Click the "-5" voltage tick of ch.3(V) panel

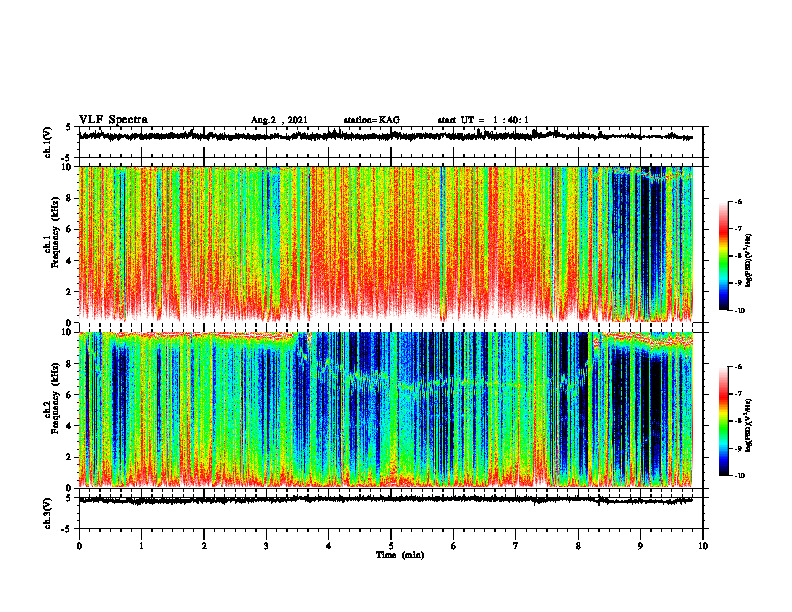click(66, 529)
